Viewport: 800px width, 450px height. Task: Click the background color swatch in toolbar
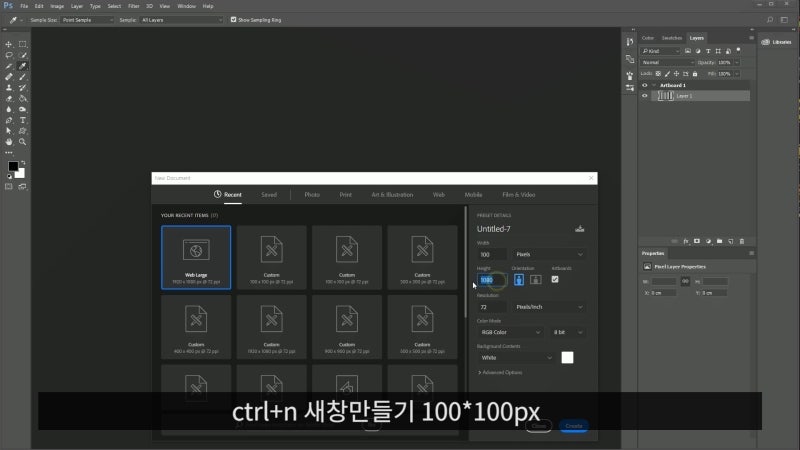click(21, 174)
